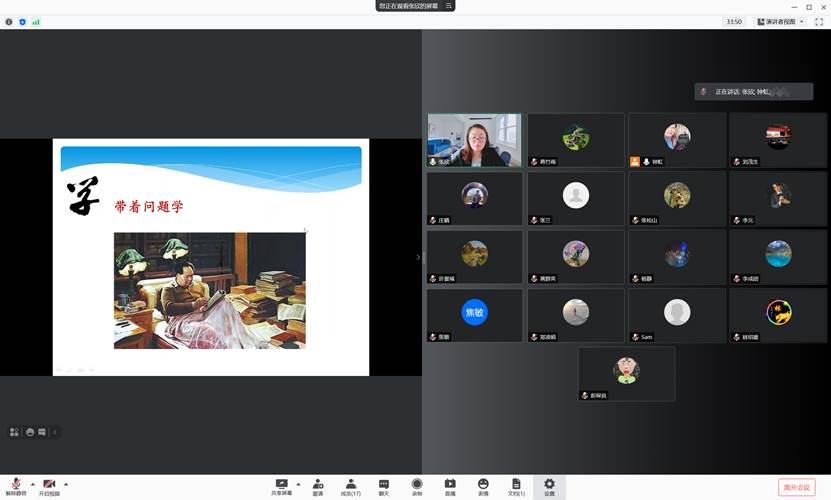Open the Members (成员) list
The height and width of the screenshot is (500, 831).
[351, 484]
